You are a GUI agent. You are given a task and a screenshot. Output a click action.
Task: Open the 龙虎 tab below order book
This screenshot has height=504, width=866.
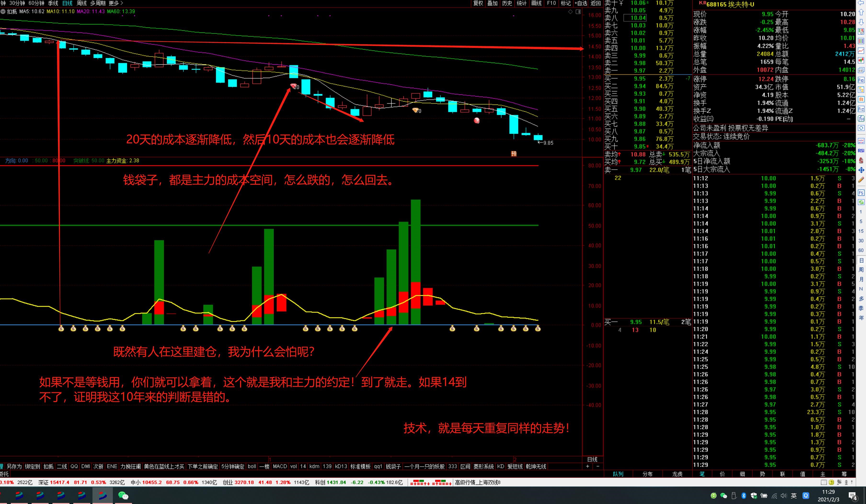point(677,474)
